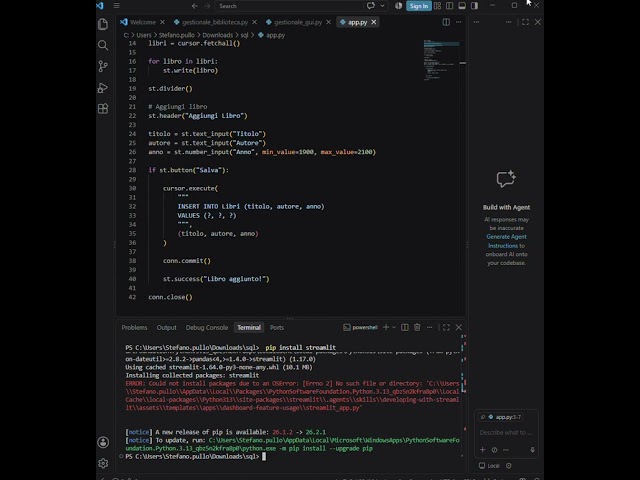This screenshot has height=480, width=640.
Task: Click the Downloads breadcrumb segment
Action: pos(218,35)
